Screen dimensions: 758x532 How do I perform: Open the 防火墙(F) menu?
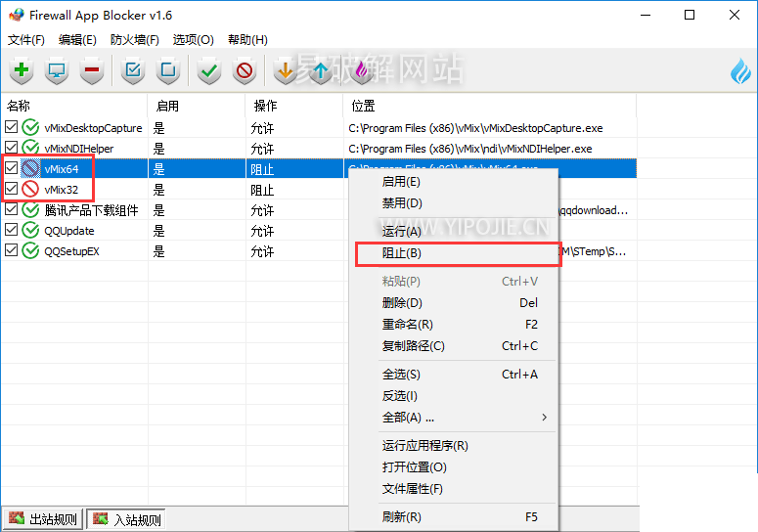pos(134,40)
